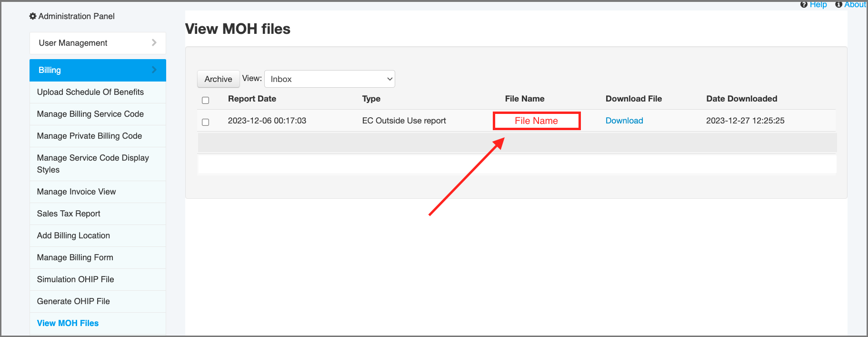This screenshot has height=337, width=868.
Task: Expand User Management chevron arrow
Action: click(154, 42)
